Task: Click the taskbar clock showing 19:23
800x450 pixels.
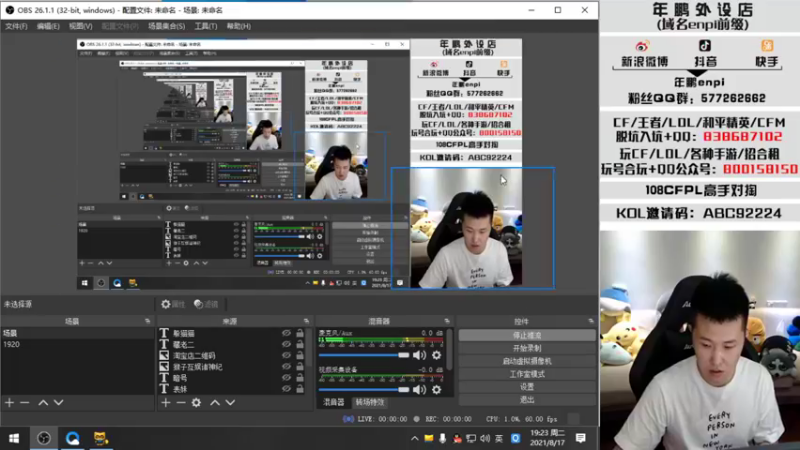Action: pos(547,438)
